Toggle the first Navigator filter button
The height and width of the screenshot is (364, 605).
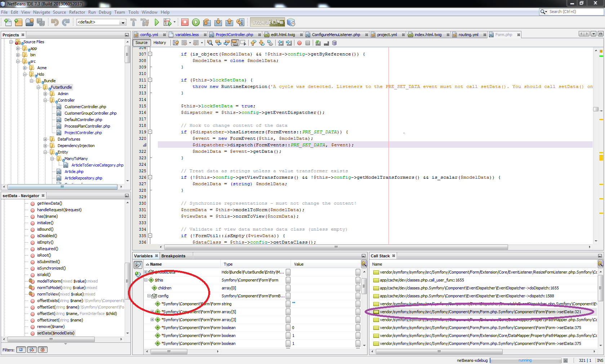tap(21, 350)
